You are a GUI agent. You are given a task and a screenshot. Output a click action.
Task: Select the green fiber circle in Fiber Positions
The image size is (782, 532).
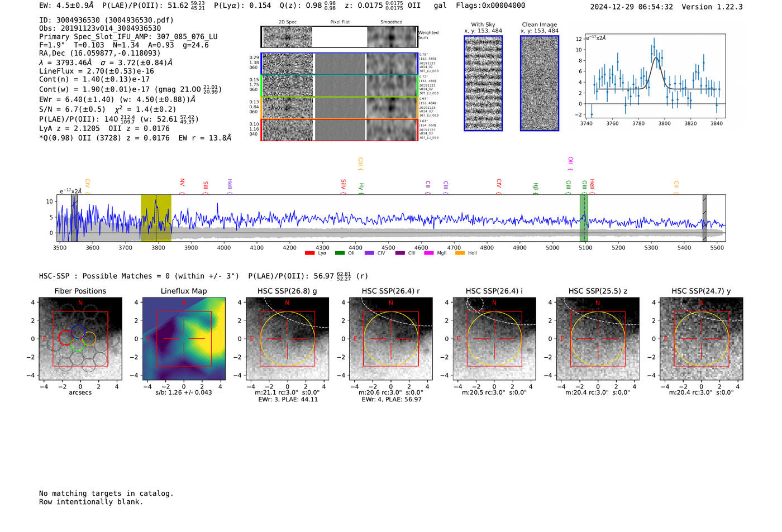[x=78, y=344]
